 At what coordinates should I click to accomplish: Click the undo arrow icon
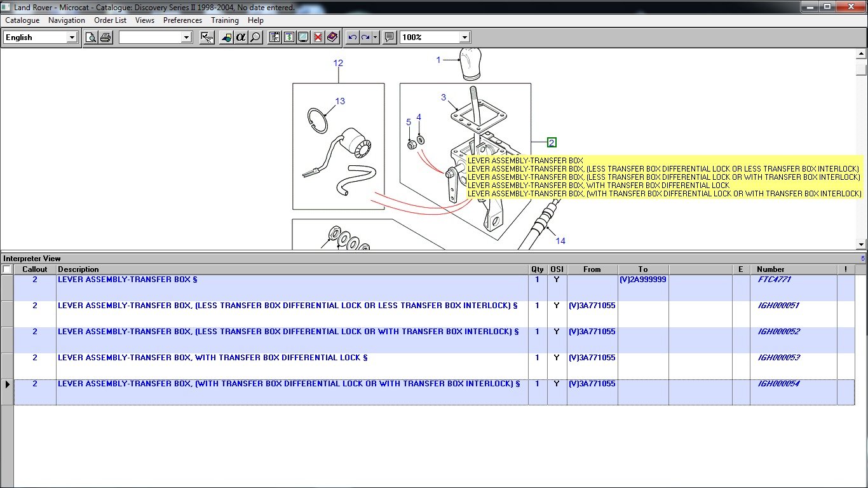pyautogui.click(x=353, y=37)
